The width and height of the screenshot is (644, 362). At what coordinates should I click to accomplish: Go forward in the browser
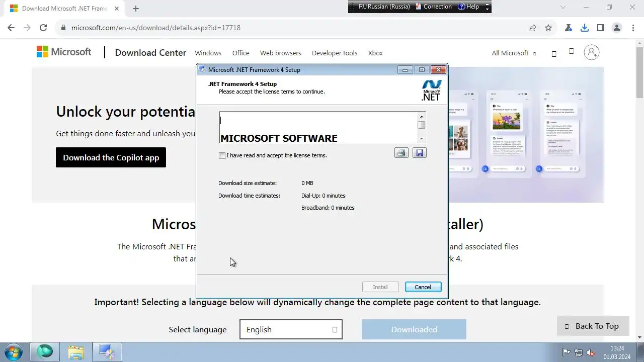(x=27, y=28)
